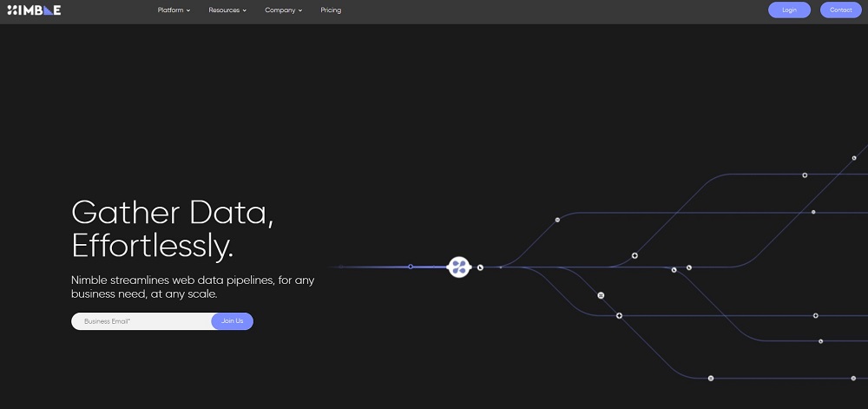Submit with the Join Us button
This screenshot has height=409, width=868.
232,321
